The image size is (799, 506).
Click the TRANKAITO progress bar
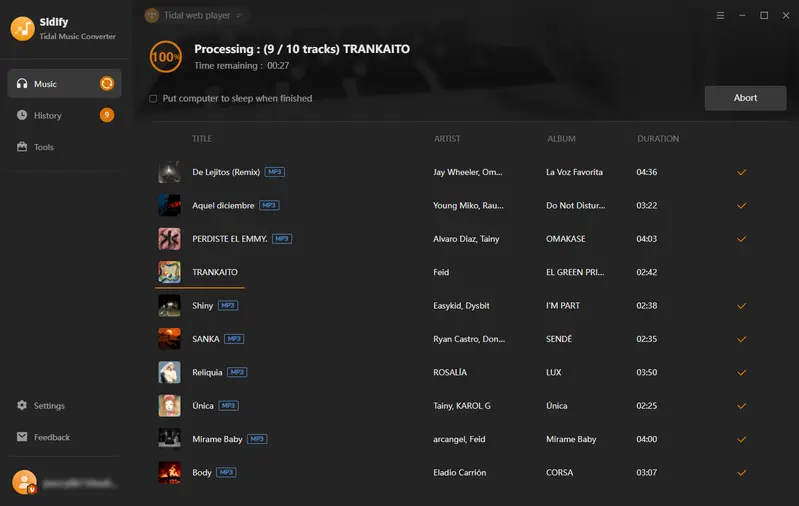(x=200, y=287)
